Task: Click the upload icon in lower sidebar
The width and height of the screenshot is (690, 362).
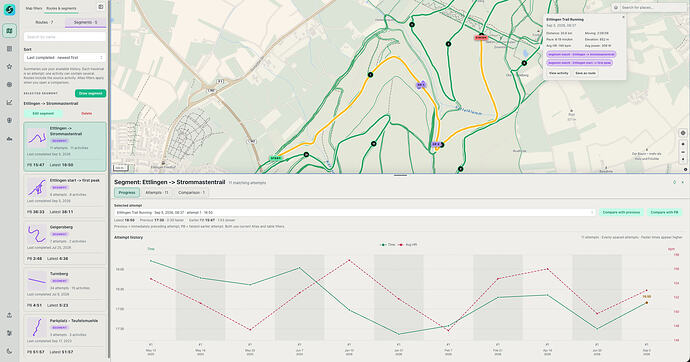Action: [9, 315]
